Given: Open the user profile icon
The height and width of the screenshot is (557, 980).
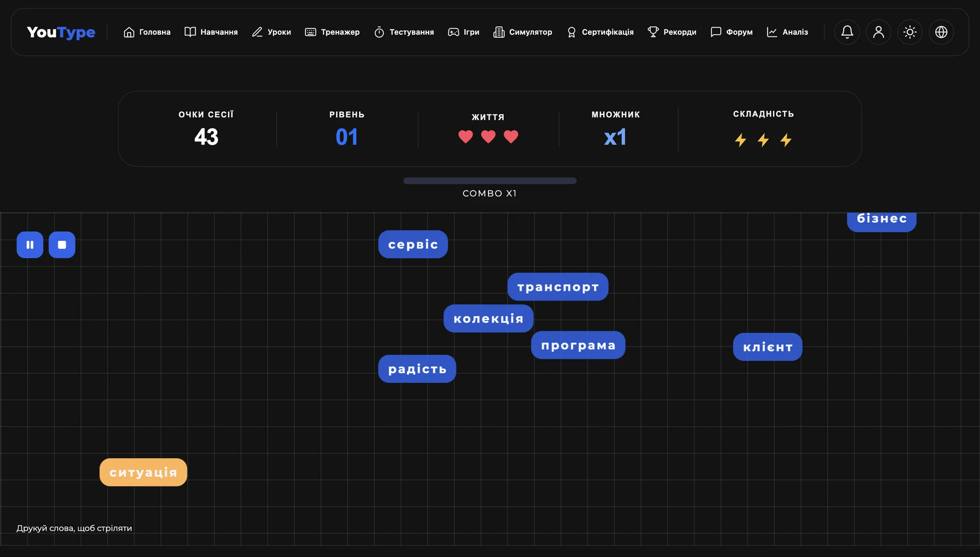Looking at the screenshot, I should coord(878,32).
